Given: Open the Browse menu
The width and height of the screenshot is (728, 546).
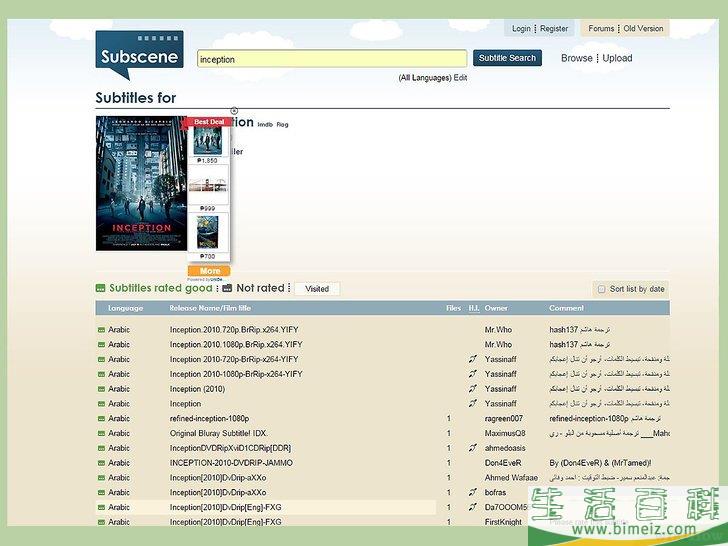Looking at the screenshot, I should tap(576, 58).
